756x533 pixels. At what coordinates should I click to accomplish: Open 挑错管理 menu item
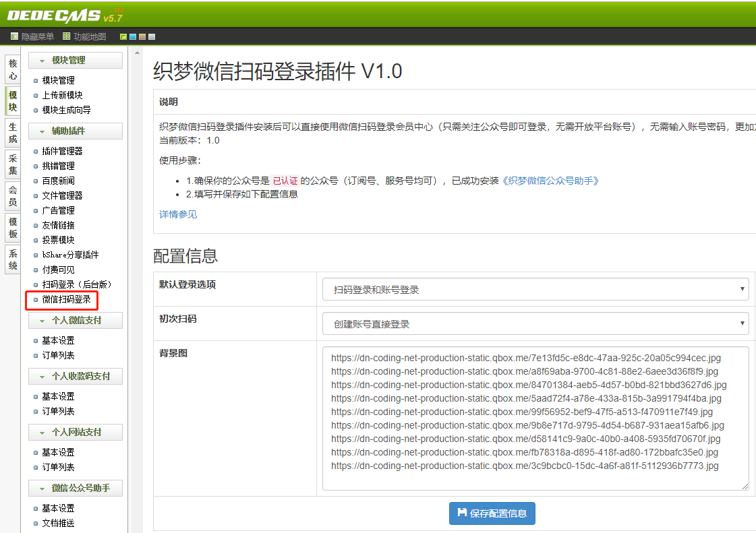pyautogui.click(x=59, y=166)
